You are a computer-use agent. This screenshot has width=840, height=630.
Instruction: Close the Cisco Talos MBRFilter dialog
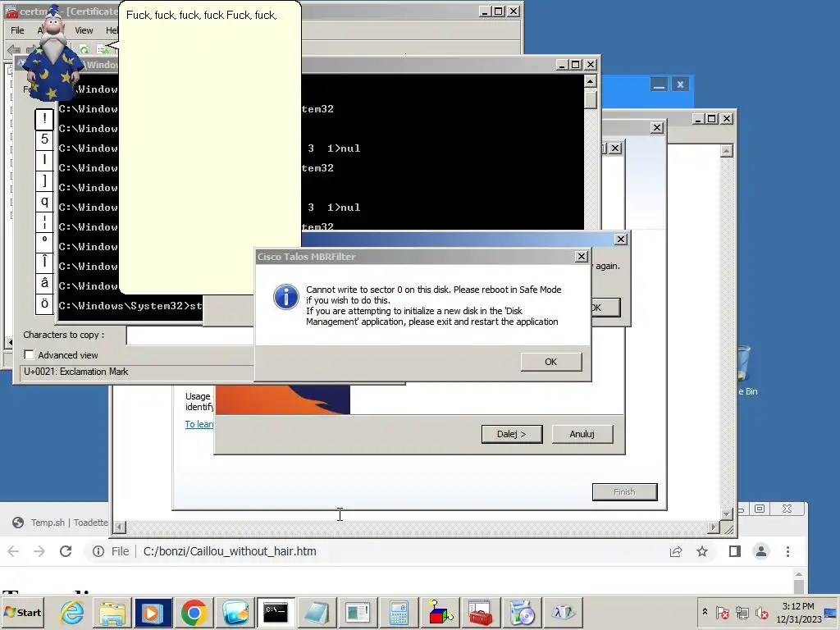(582, 257)
